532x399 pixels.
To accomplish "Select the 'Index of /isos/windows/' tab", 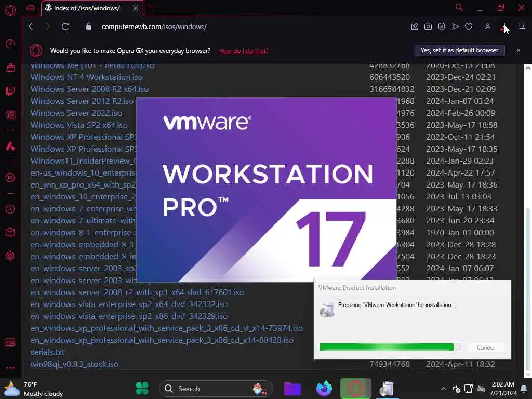I will coord(87,8).
